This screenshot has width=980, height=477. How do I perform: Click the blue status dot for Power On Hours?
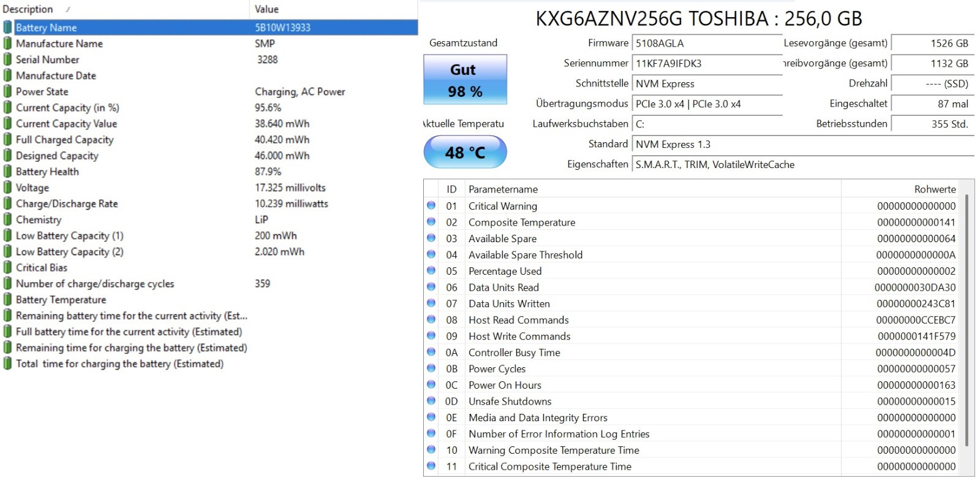click(431, 384)
